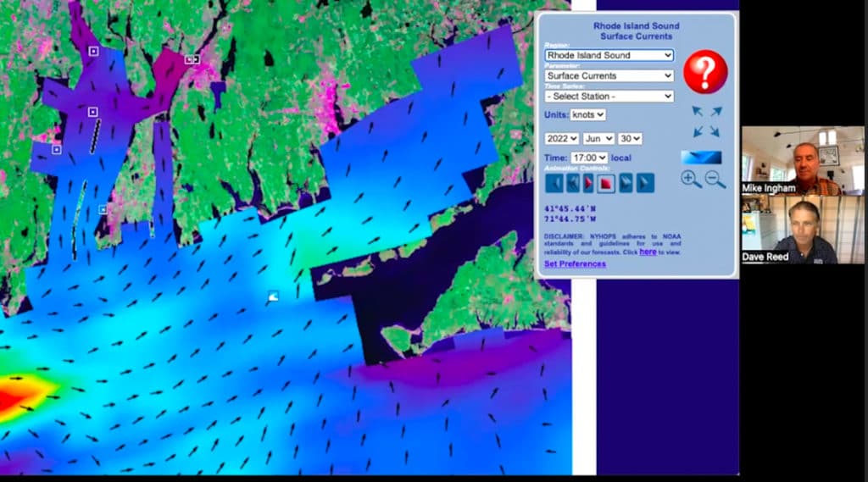Open the Set Preferences link
Image resolution: width=868 pixels, height=482 pixels.
pos(575,263)
